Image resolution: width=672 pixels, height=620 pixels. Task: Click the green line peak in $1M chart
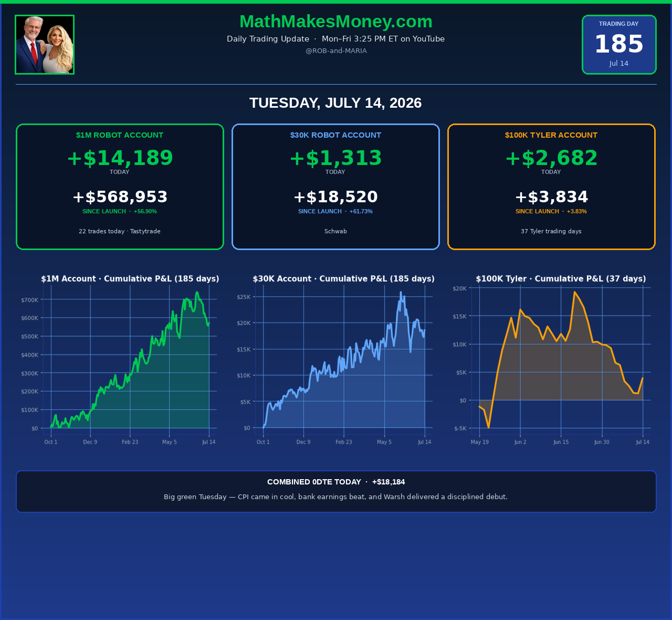(197, 292)
